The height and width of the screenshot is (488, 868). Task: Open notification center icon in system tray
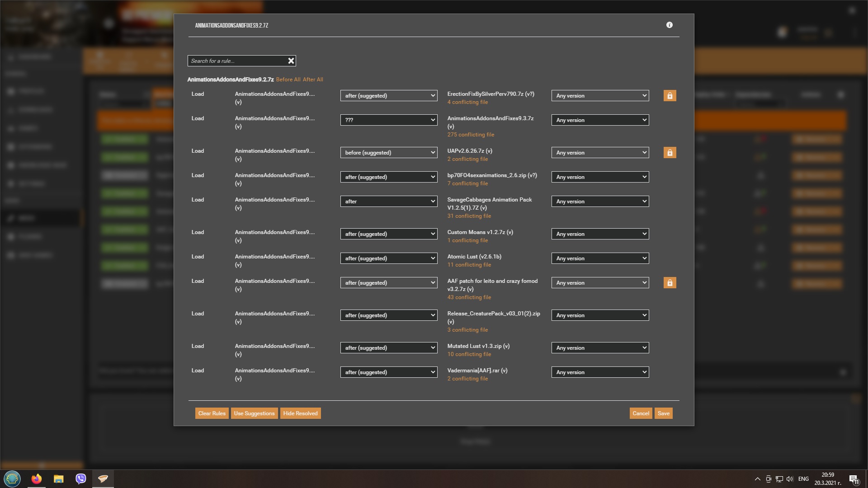(x=854, y=479)
